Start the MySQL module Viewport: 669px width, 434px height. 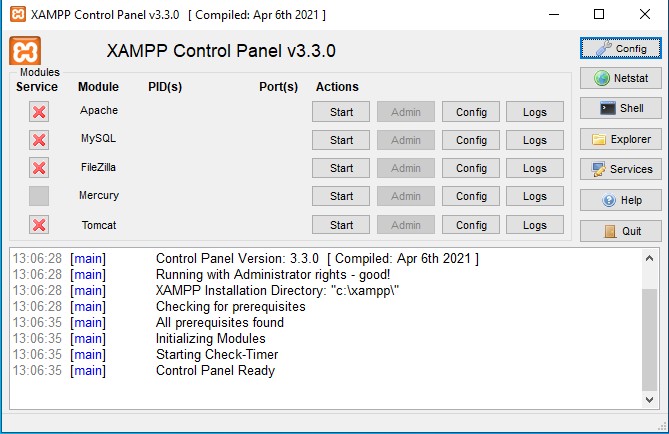point(341,140)
